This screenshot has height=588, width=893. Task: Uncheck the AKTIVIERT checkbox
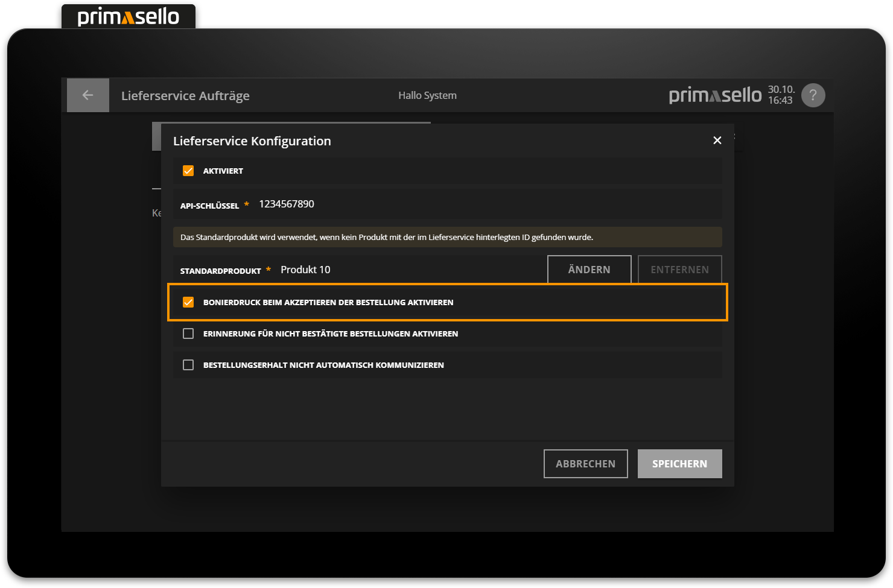point(188,170)
